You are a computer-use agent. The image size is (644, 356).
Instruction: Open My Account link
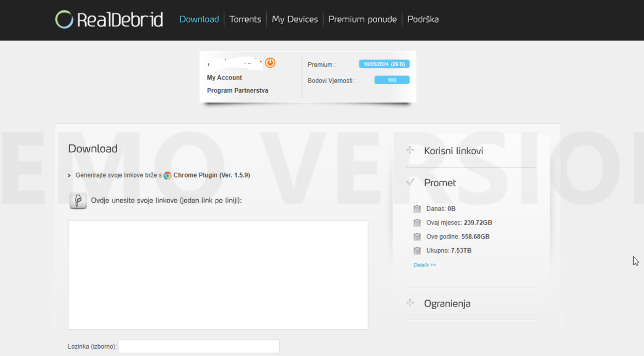(x=224, y=78)
